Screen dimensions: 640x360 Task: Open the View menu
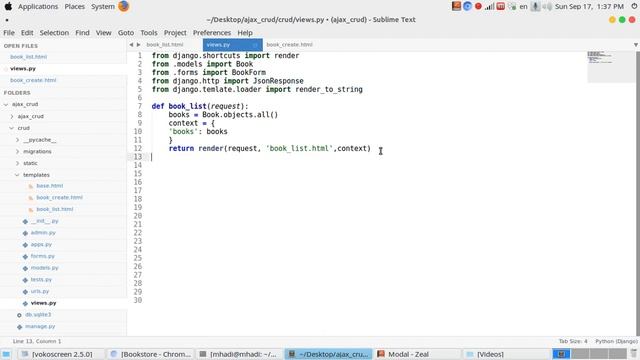pyautogui.click(x=104, y=33)
